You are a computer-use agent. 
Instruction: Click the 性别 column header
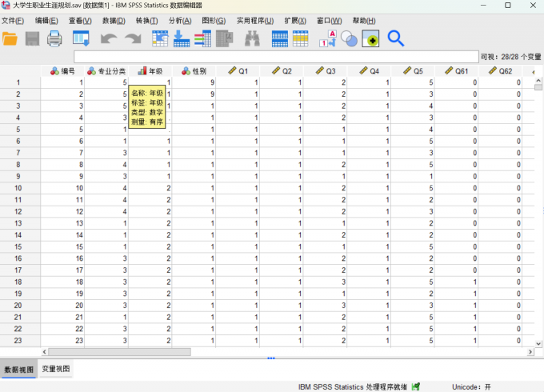click(194, 71)
